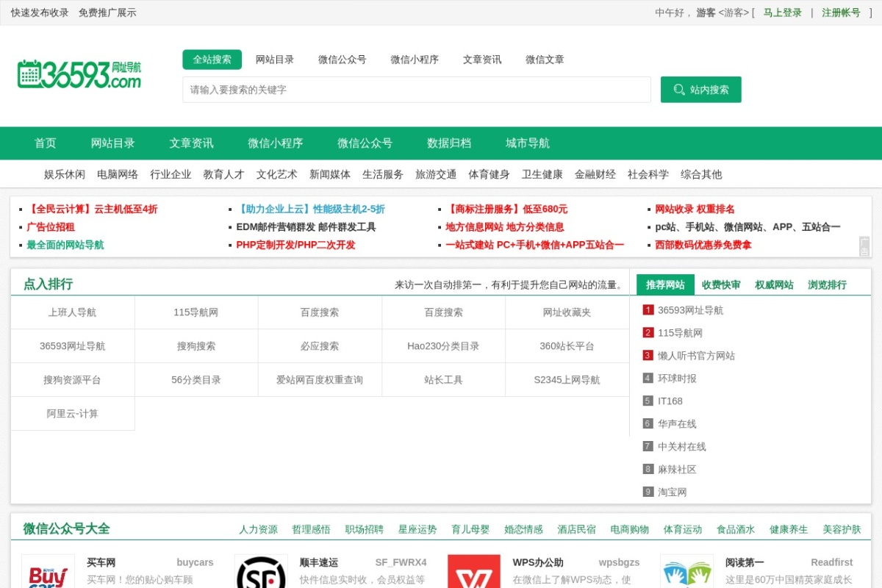Select the 文章资讯 search tab
Image resolution: width=882 pixels, height=588 pixels.
(482, 60)
